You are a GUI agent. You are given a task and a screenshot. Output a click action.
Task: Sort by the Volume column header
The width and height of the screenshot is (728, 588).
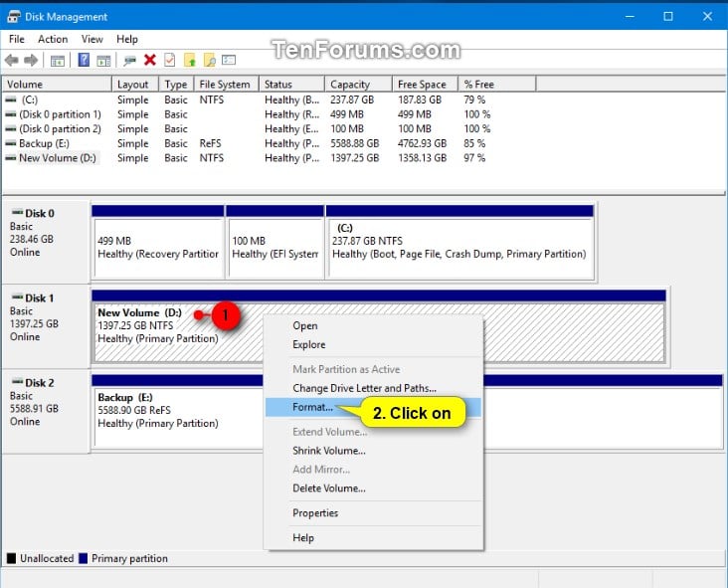pos(57,84)
